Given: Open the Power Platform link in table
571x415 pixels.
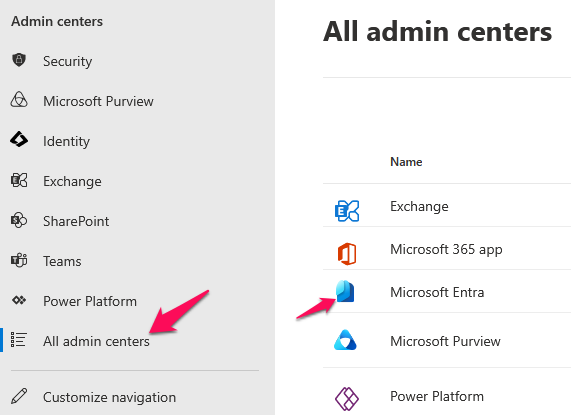Looking at the screenshot, I should (437, 396).
